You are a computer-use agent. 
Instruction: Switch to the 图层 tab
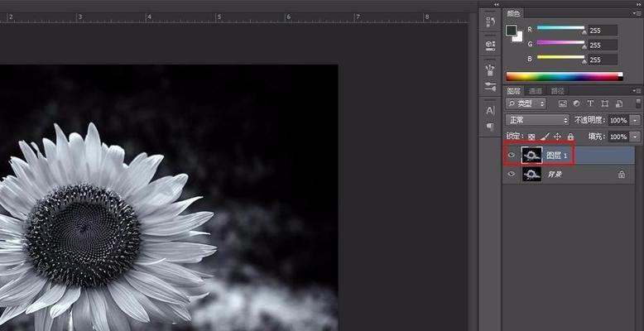[x=513, y=91]
